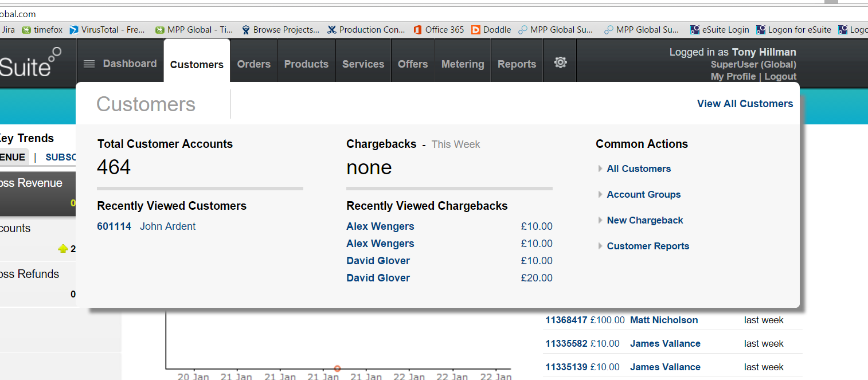The height and width of the screenshot is (380, 868).
Task: Click the settings gear icon in navbar
Action: tap(560, 63)
